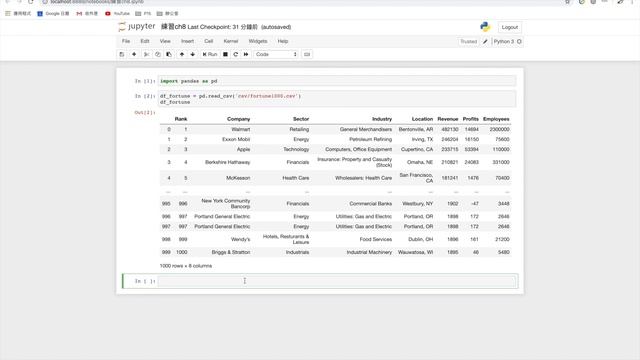
Task: Interrupt the kernel with stop icon
Action: point(225,54)
